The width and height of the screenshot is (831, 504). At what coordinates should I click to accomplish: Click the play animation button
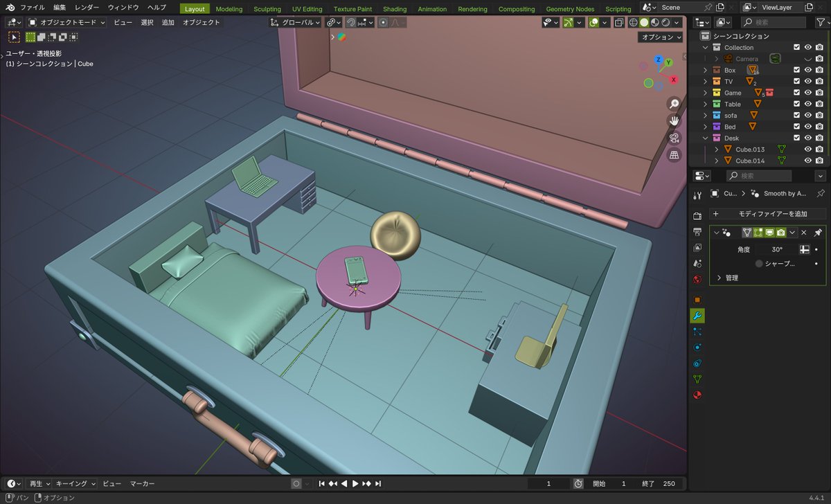click(x=355, y=483)
